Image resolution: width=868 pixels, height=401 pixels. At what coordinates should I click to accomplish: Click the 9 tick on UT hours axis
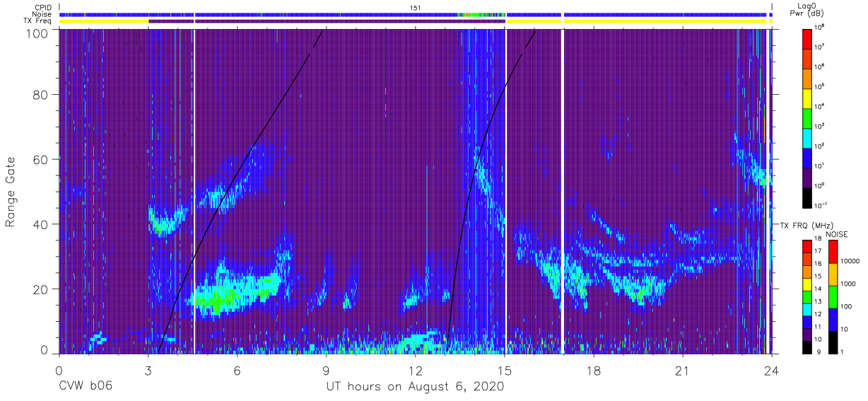(x=326, y=371)
